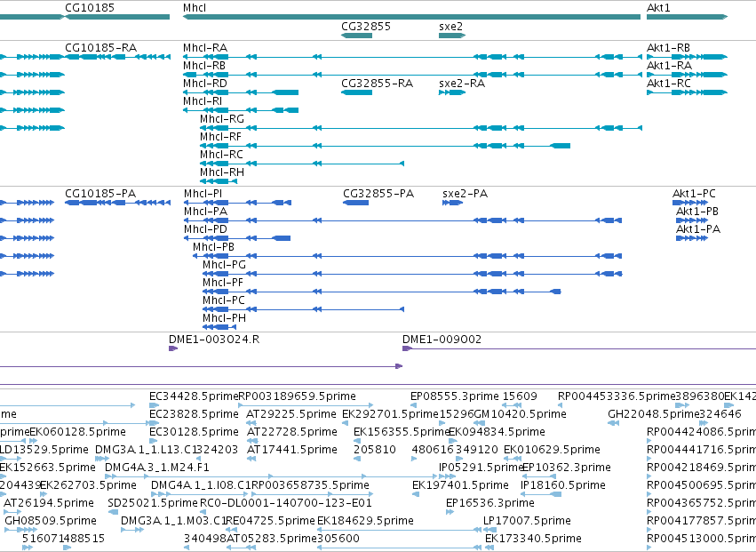Select the Mhcl-RA transcript label
This screenshot has width=756, height=552.
click(x=205, y=48)
